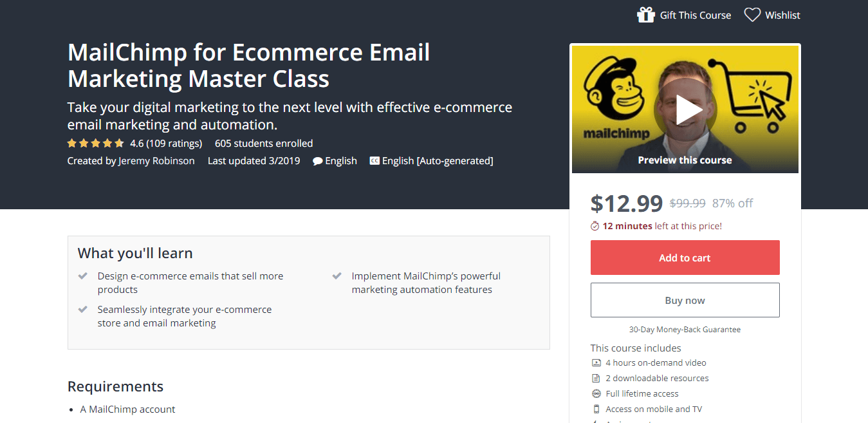Click the closed captions CC icon

(x=374, y=161)
